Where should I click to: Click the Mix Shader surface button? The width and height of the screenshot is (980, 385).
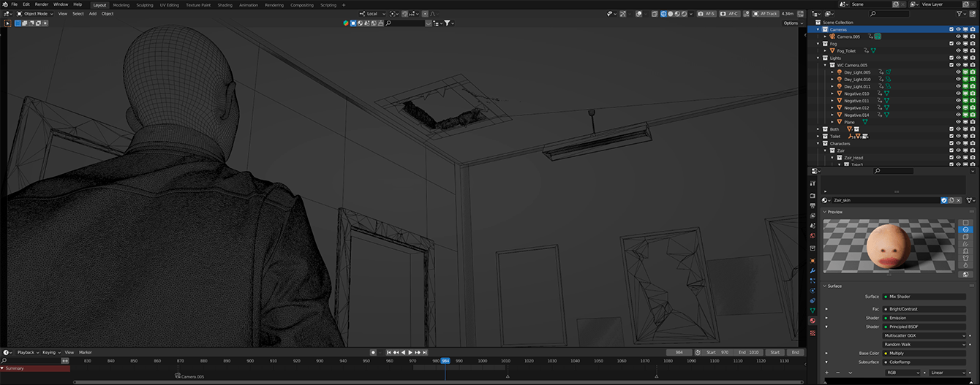pos(924,297)
